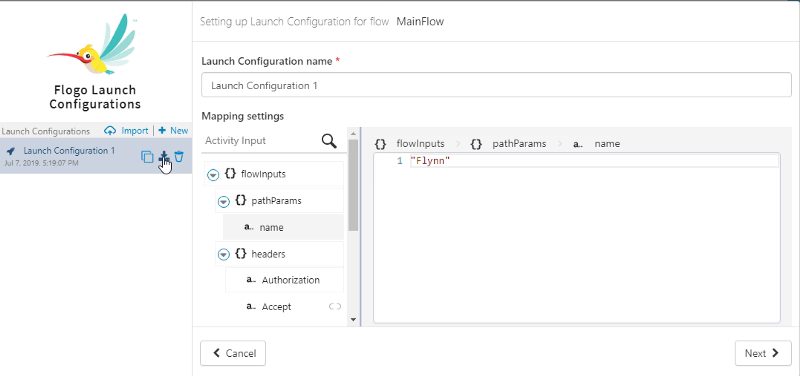Click the Flogo hummingbird logo
Viewport: 800px width, 376px height.
[94, 44]
